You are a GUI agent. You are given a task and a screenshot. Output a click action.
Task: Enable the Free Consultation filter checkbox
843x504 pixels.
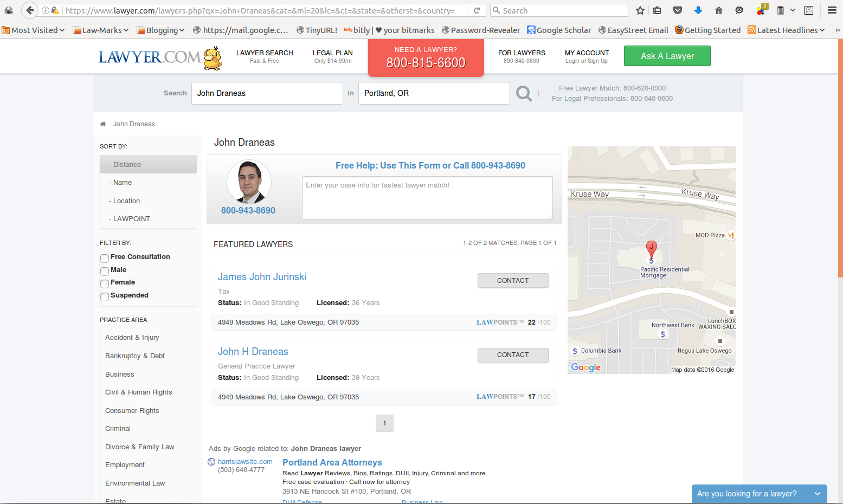click(x=105, y=259)
